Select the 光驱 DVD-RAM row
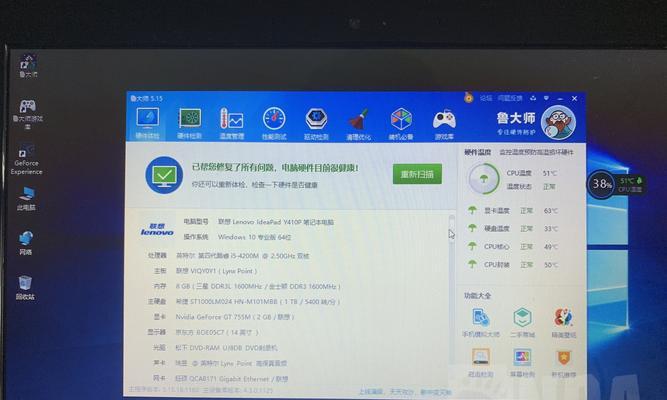 (215, 348)
